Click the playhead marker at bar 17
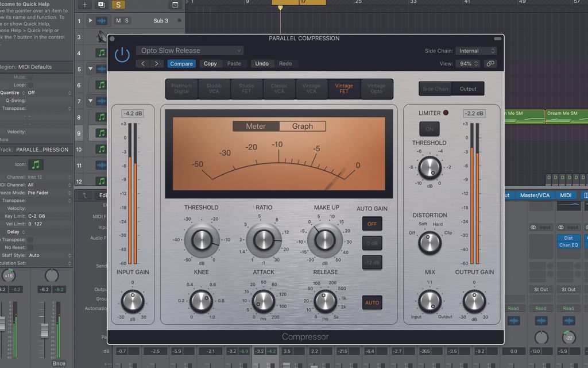This screenshot has width=588, height=368. pos(280,7)
